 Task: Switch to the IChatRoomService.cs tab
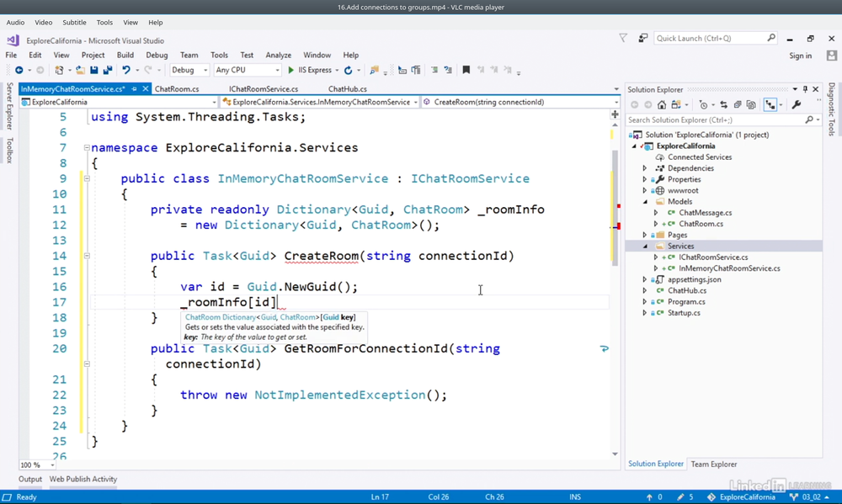click(264, 89)
